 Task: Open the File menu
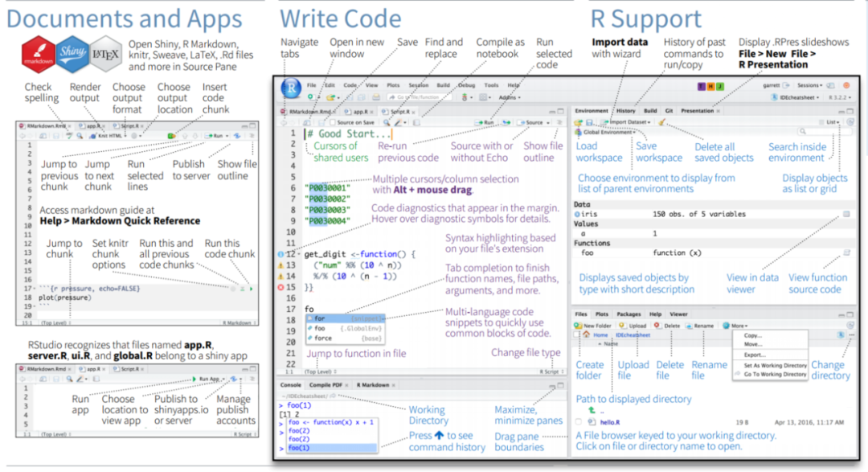(x=312, y=85)
